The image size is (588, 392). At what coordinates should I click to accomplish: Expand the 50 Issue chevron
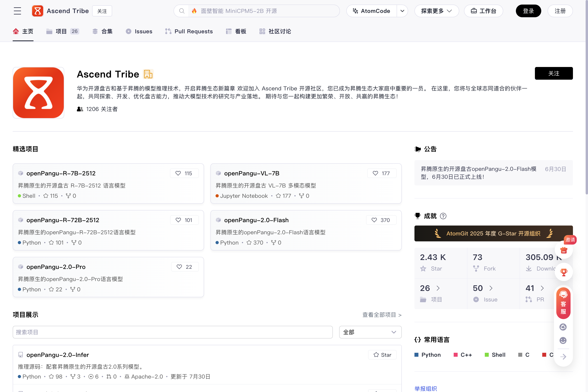(x=491, y=288)
